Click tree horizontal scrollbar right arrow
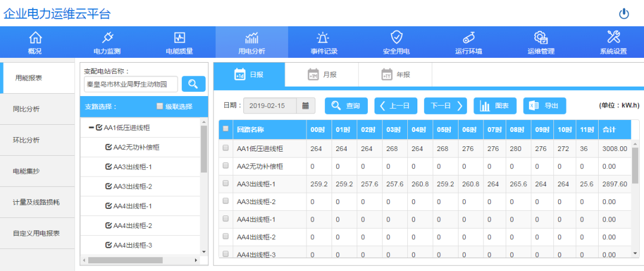The width and height of the screenshot is (644, 271). [x=196, y=260]
